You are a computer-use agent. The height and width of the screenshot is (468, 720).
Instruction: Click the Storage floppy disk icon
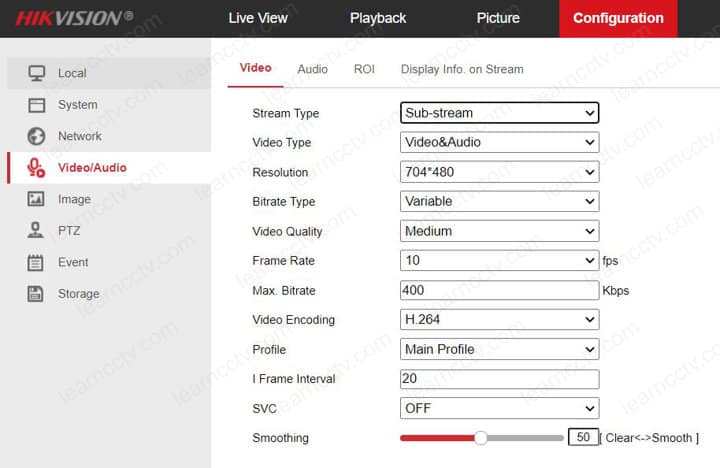pos(37,294)
